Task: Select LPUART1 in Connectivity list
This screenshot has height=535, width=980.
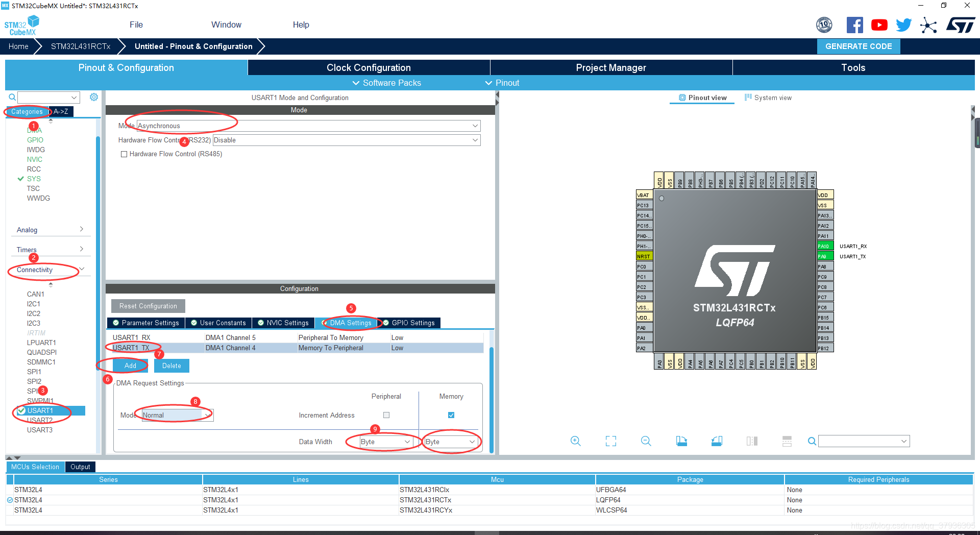Action: pos(41,343)
